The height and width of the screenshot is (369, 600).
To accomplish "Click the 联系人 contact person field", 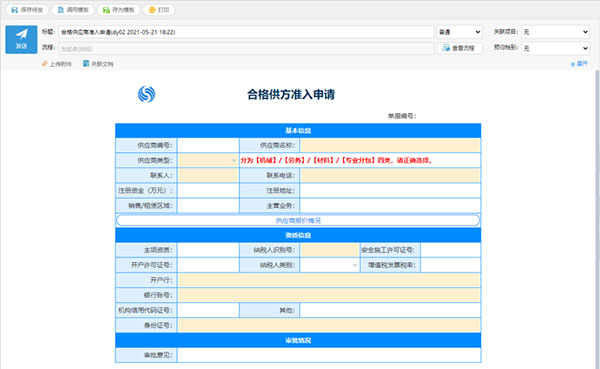I will pos(208,175).
